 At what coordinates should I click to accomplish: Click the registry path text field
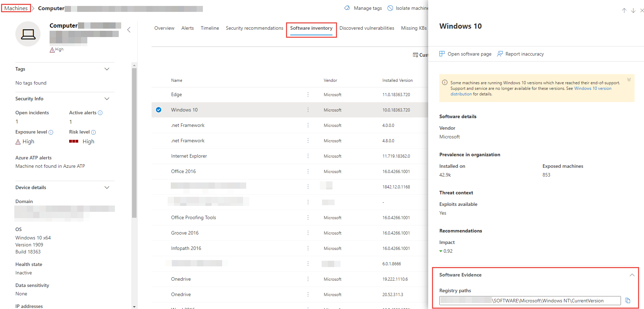click(529, 301)
